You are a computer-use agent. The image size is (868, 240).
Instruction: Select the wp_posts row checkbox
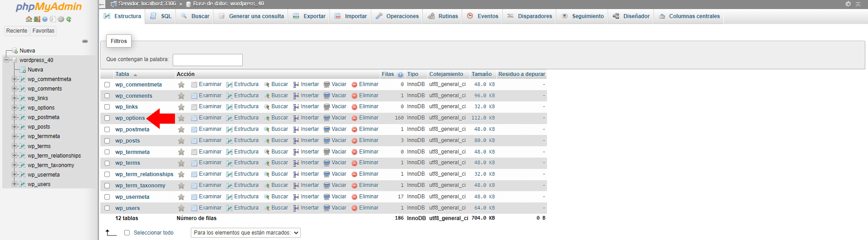pyautogui.click(x=107, y=141)
